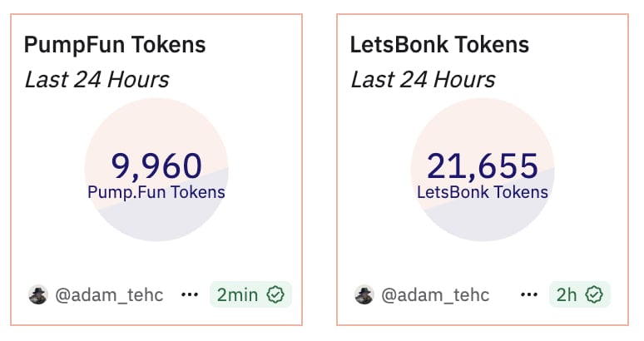Click avatar icon on PumpFun Tokens card

coord(38,295)
